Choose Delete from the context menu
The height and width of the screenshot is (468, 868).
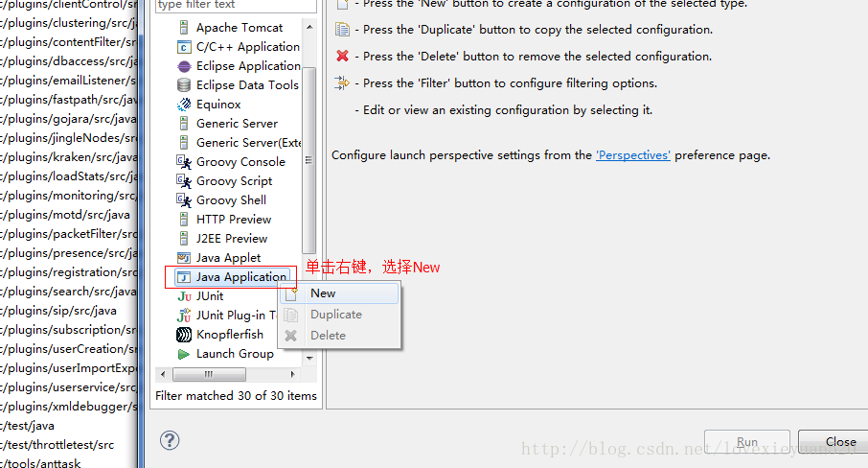coord(339,336)
